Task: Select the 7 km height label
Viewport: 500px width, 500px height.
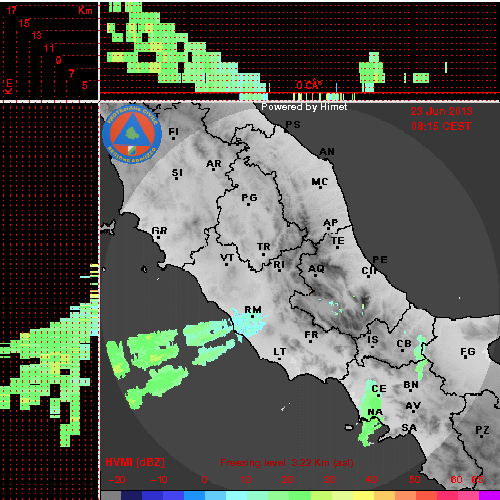Action: point(71,73)
